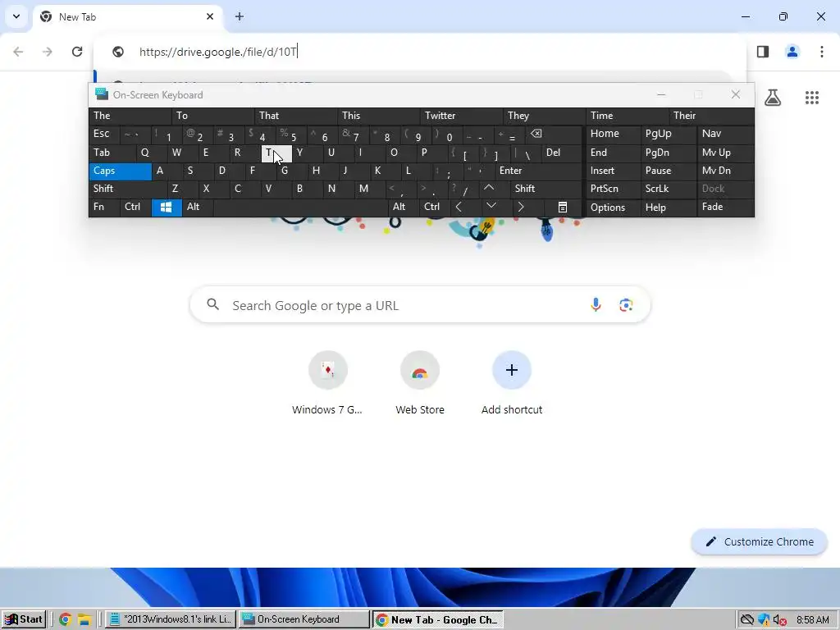This screenshot has width=840, height=630.
Task: Close the New Tab tab
Action: [x=210, y=16]
